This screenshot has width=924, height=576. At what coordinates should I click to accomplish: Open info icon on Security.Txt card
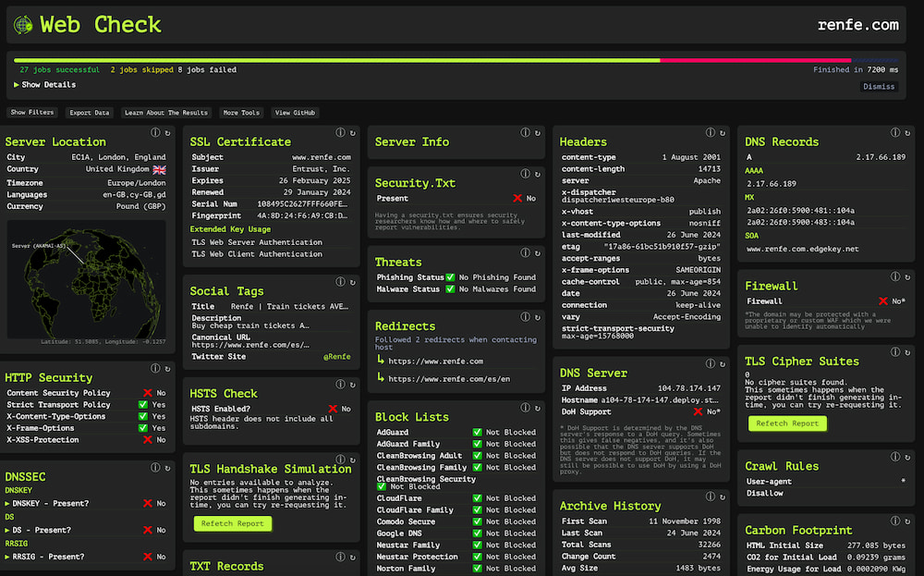click(x=525, y=174)
